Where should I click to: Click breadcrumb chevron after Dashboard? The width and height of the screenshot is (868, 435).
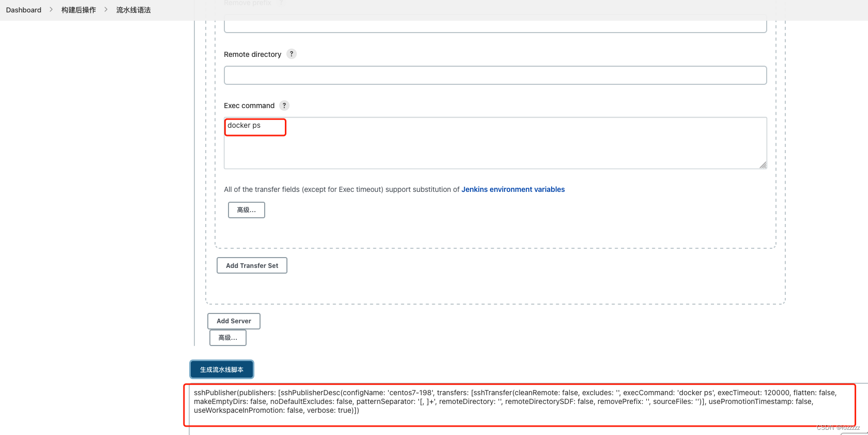coord(51,9)
